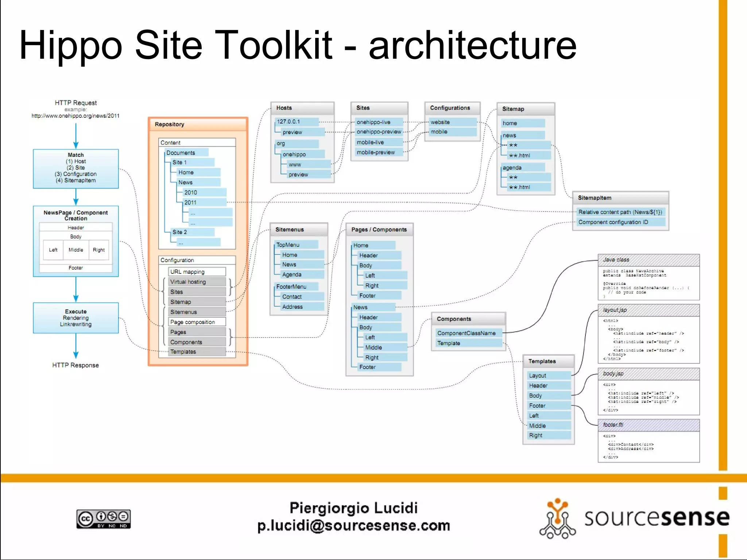The image size is (747, 560).
Task: Click the Match step box
Action: pos(76,168)
